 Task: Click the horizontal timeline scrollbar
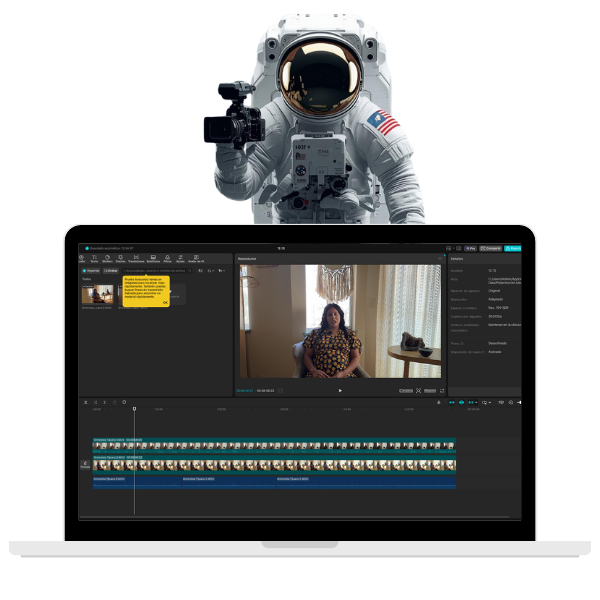click(294, 517)
